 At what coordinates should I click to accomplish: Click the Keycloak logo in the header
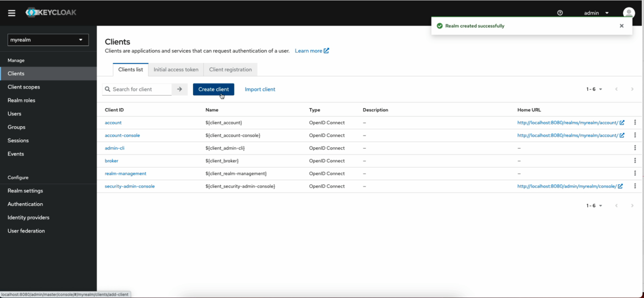[x=50, y=12]
